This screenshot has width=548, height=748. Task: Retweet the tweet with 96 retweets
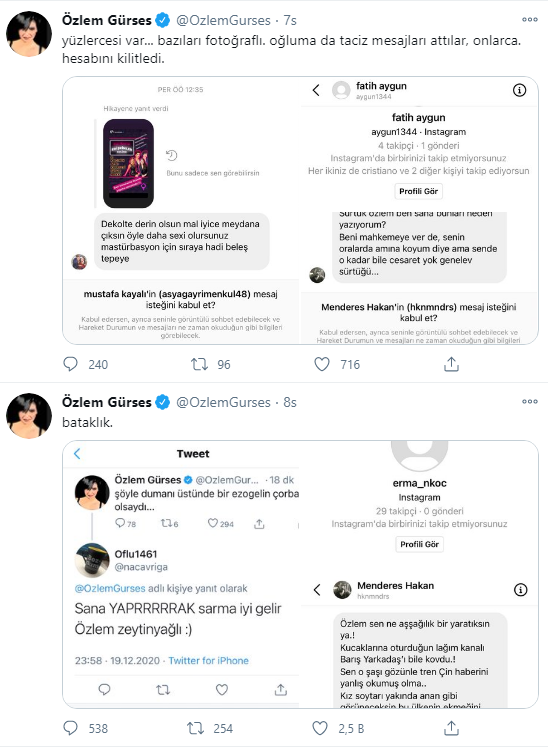[199, 364]
